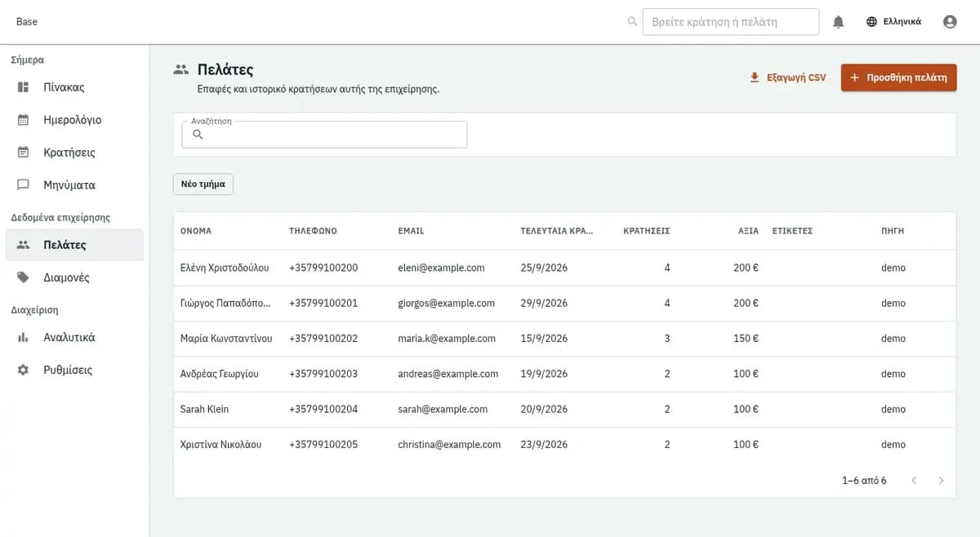Click the 1–6 από 6 pagination text

(864, 481)
